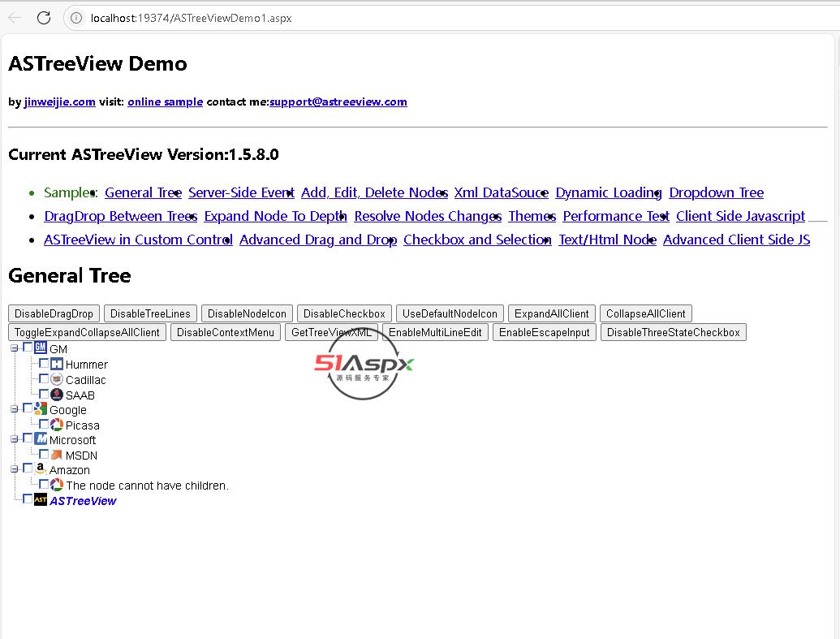This screenshot has width=840, height=639.
Task: Open ASTreeView in Custom Control link
Action: point(138,240)
